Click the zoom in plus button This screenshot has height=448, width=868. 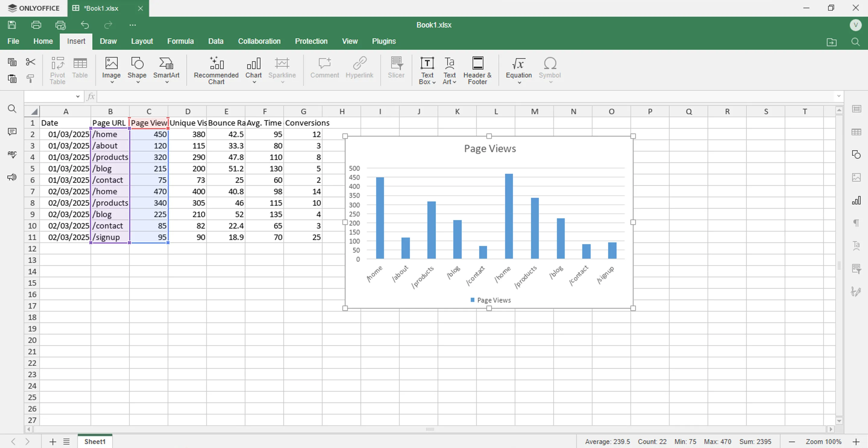point(856,441)
